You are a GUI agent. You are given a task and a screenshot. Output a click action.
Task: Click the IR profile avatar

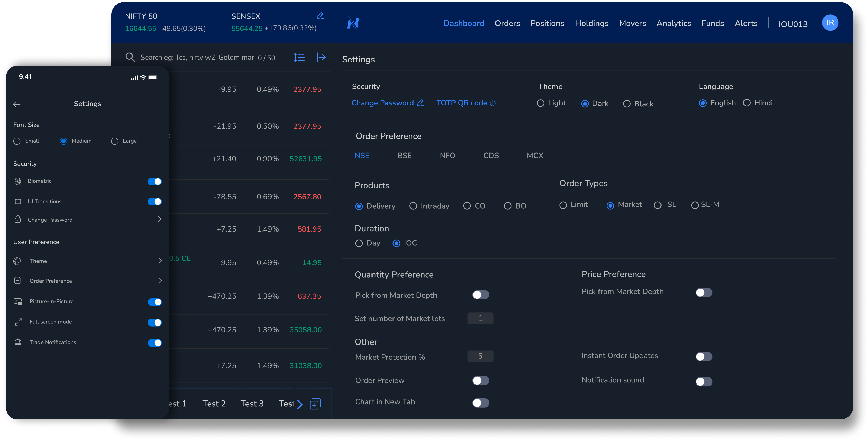click(830, 23)
